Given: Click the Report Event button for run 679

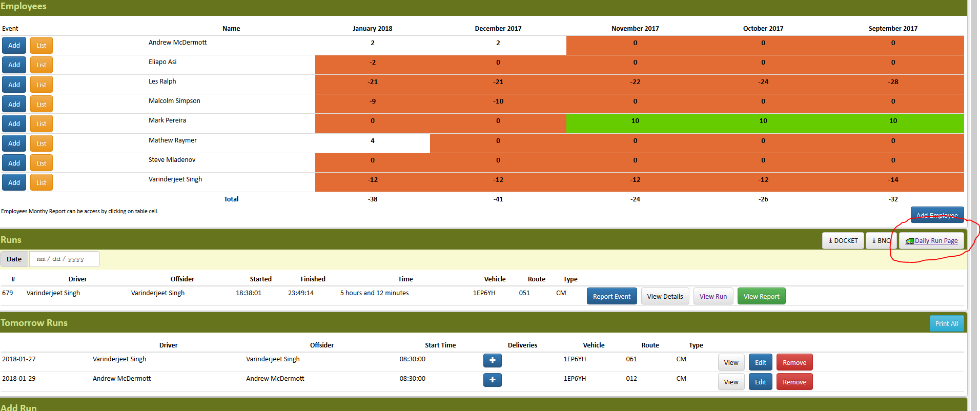Looking at the screenshot, I should coord(611,296).
